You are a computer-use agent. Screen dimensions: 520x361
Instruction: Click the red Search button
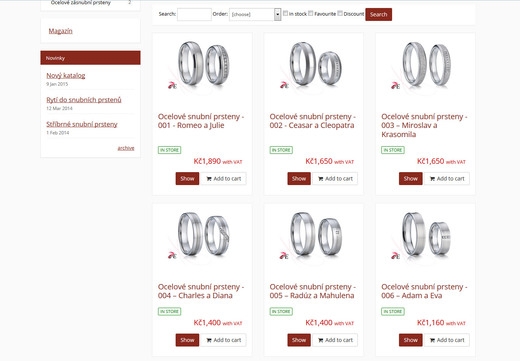click(378, 14)
